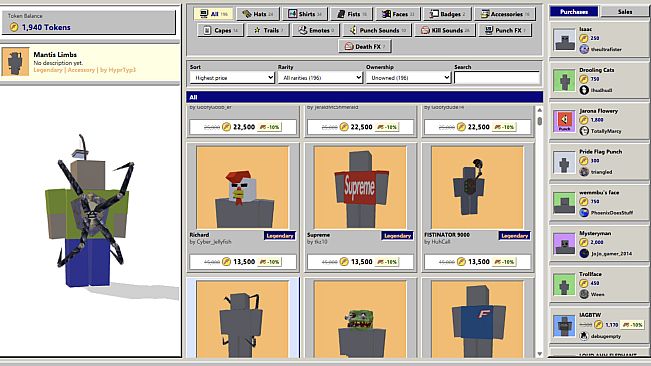Click the -10% discount tag on IAGBTW
Image resolution: width=651 pixels, height=366 pixels.
click(633, 325)
